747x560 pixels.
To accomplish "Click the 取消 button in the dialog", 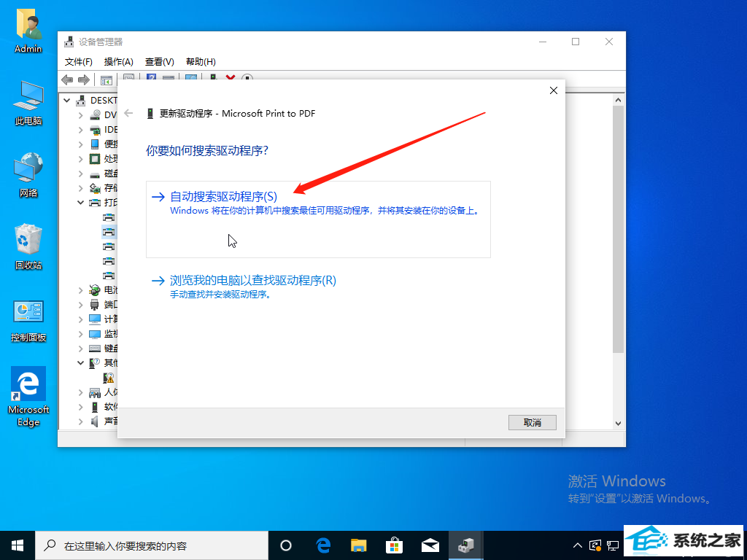I will click(x=532, y=422).
